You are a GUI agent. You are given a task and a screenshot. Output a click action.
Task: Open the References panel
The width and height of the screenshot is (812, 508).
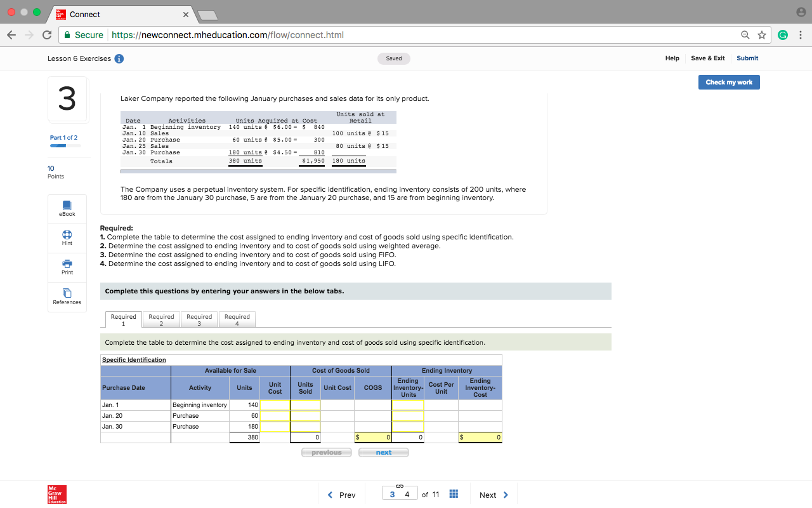tap(67, 297)
